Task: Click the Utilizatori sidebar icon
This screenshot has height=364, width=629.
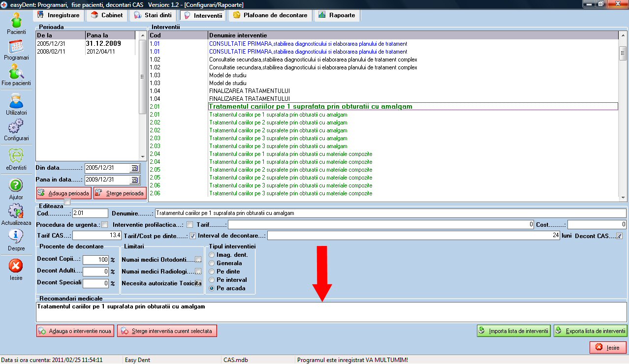Action: tap(16, 102)
